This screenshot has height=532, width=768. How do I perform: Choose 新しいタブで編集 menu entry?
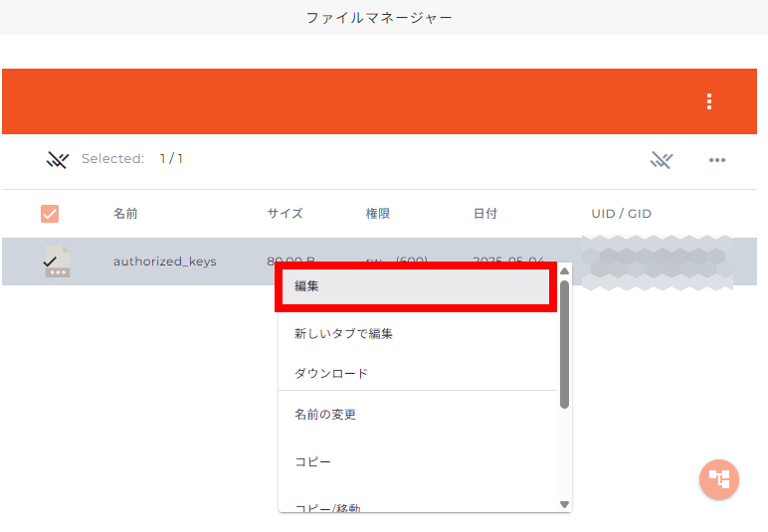pos(344,334)
